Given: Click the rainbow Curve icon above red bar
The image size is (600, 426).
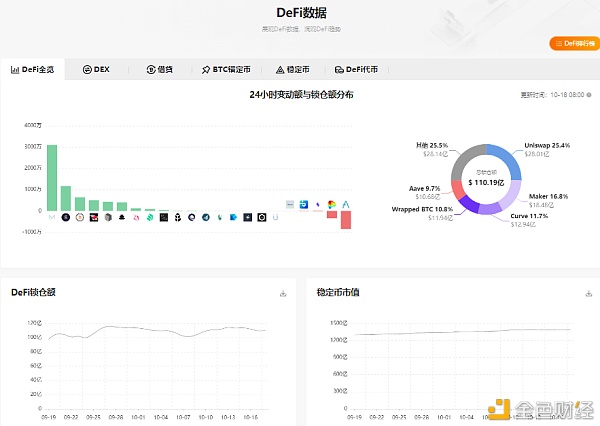Looking at the screenshot, I should (332, 205).
